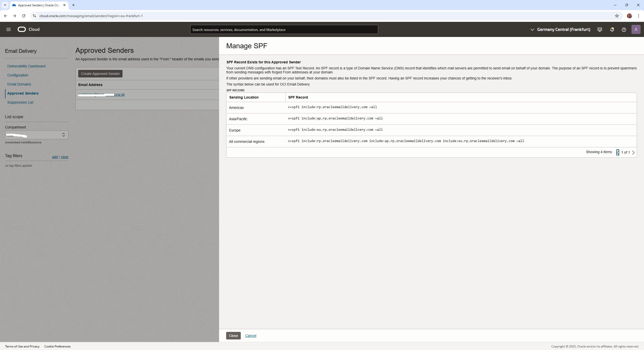Click the Cancel link

pyautogui.click(x=251, y=336)
